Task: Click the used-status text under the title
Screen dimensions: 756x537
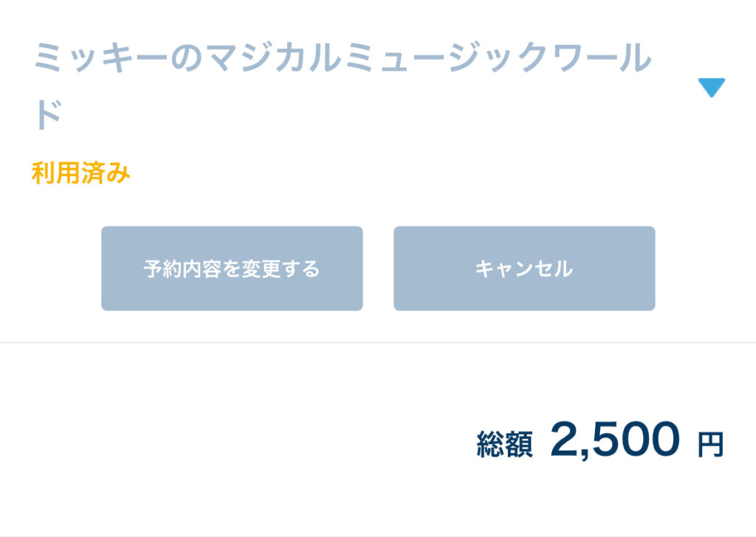Action: coord(81,174)
